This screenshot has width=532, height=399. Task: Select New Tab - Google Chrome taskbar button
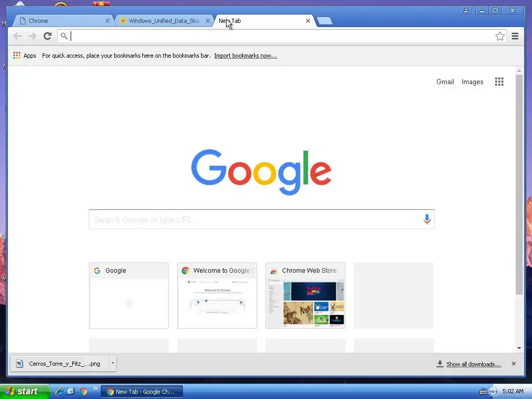(142, 392)
